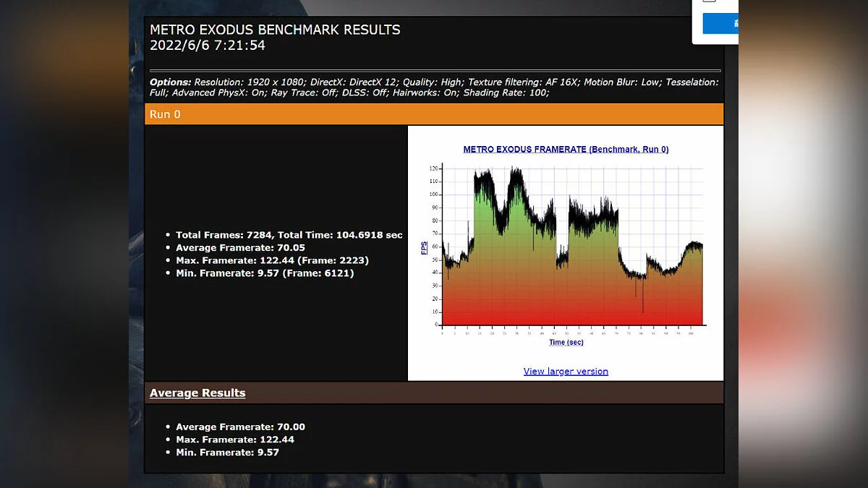Select the date 2022/6/6 7:21:54 text
This screenshot has width=868, height=488.
click(208, 46)
